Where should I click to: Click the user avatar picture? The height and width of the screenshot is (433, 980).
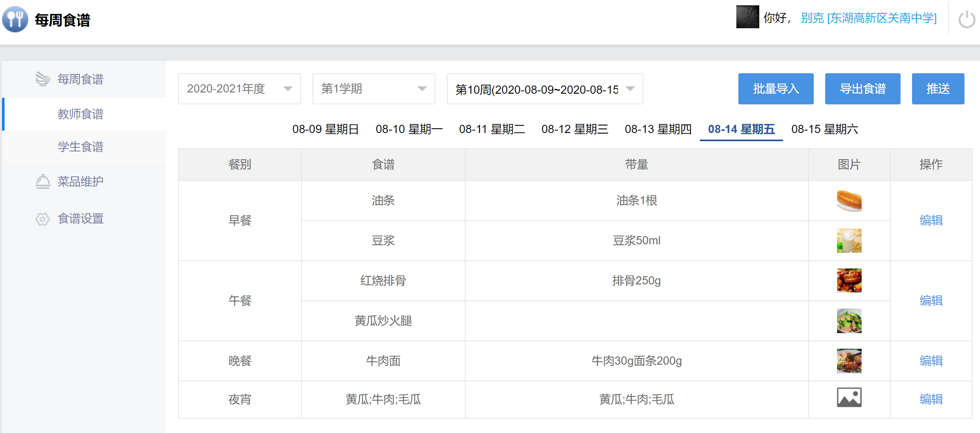click(x=747, y=17)
